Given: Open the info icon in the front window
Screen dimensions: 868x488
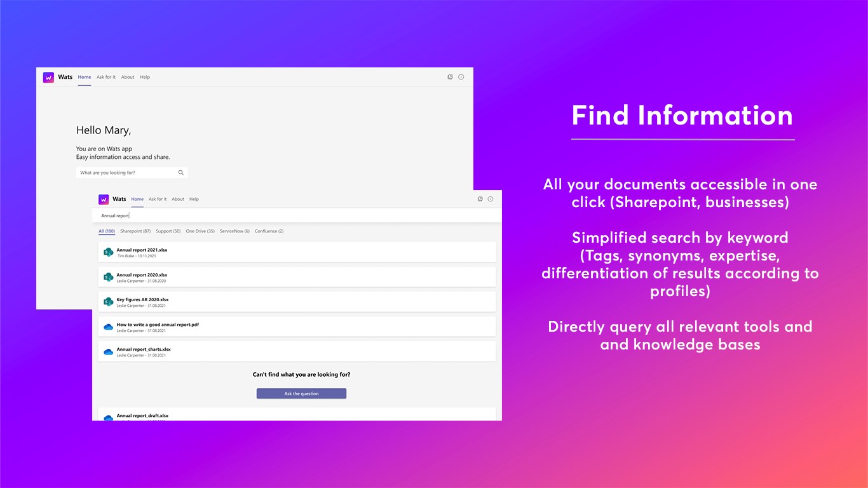Looking at the screenshot, I should (491, 199).
